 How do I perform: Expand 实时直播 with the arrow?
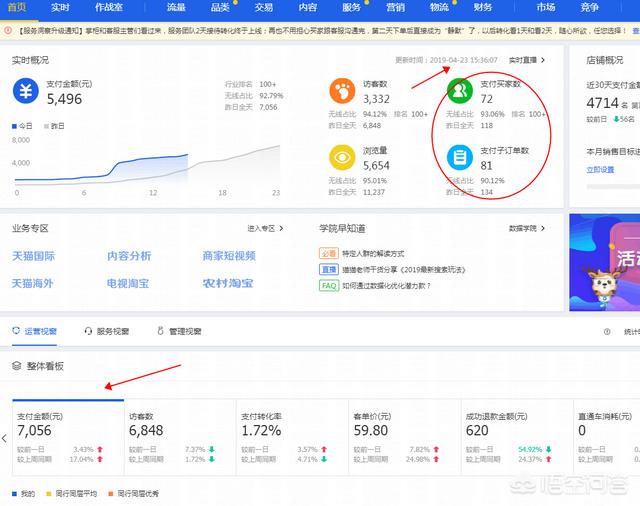[529, 60]
